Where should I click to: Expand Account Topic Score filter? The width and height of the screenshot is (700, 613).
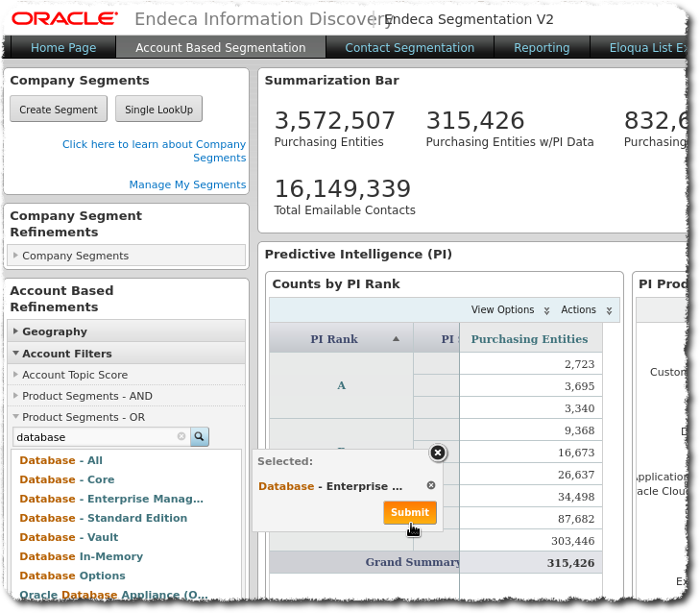click(74, 375)
